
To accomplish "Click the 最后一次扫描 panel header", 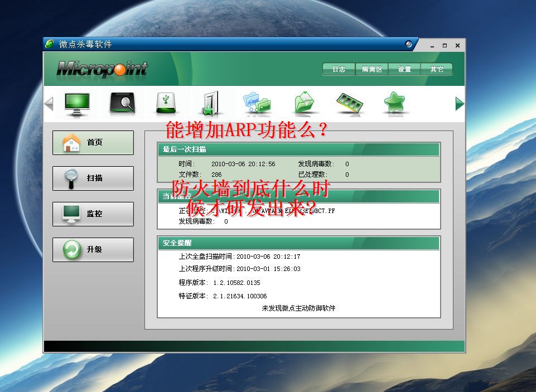I will coord(299,149).
